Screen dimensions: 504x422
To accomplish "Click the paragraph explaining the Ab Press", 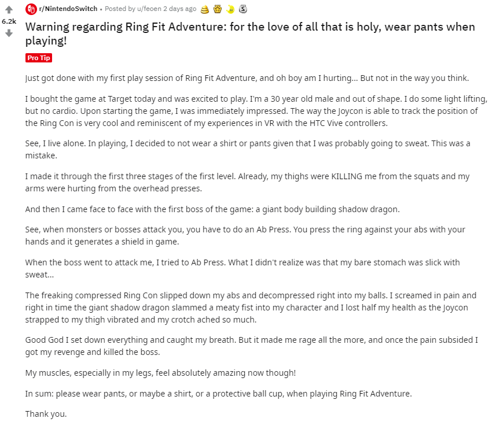I will (245, 235).
